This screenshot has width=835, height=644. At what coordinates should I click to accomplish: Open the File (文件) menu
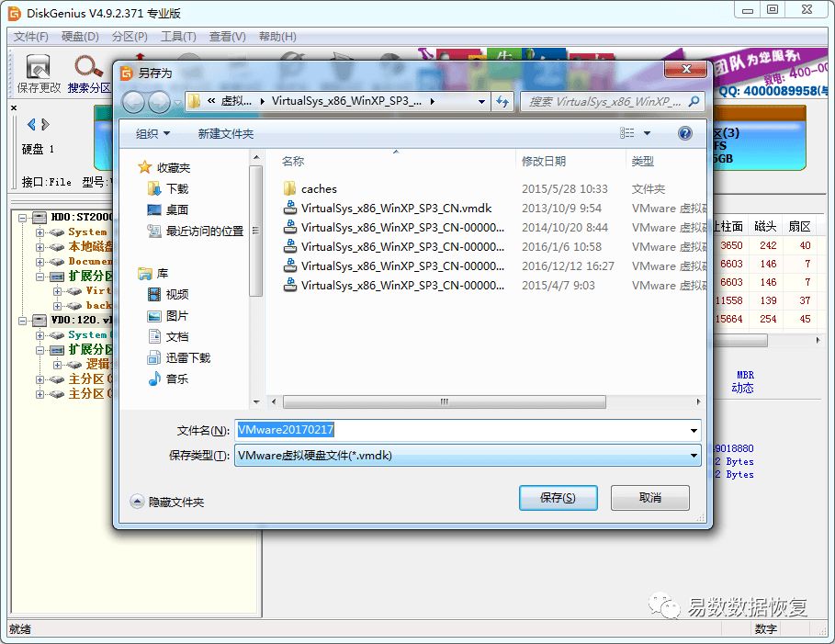(x=31, y=37)
